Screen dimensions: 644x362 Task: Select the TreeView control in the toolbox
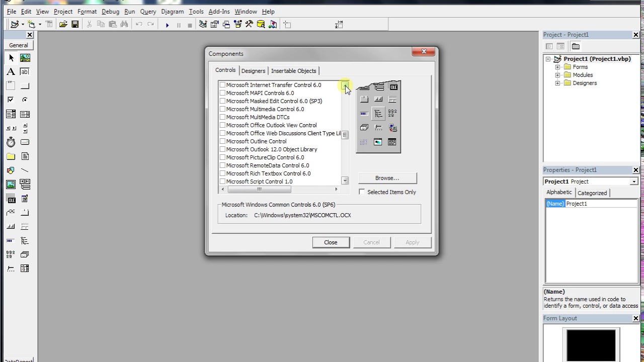point(25,241)
